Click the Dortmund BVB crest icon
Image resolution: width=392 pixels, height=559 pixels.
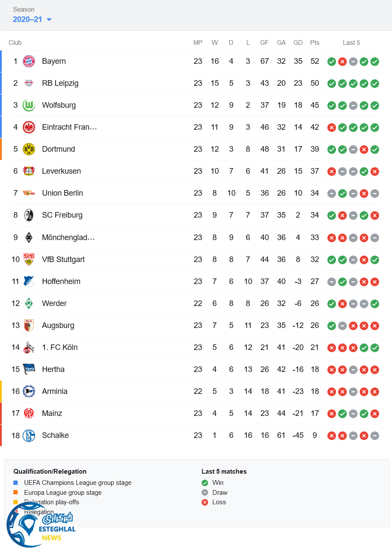(29, 149)
